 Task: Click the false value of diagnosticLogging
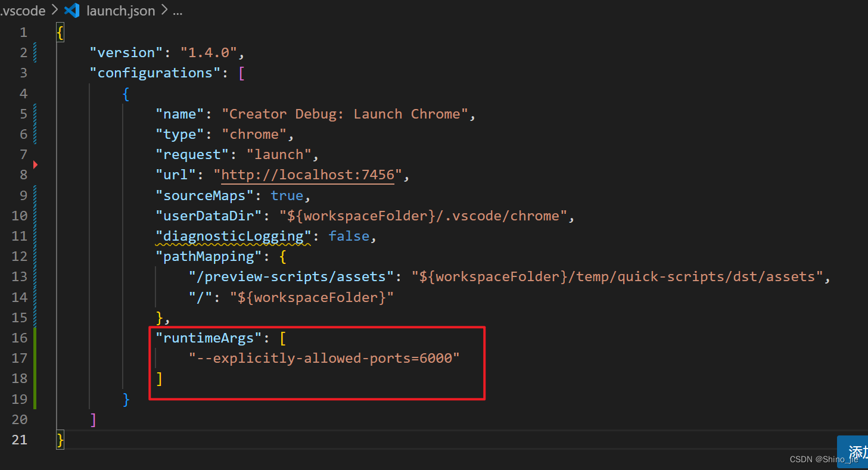[x=349, y=236]
